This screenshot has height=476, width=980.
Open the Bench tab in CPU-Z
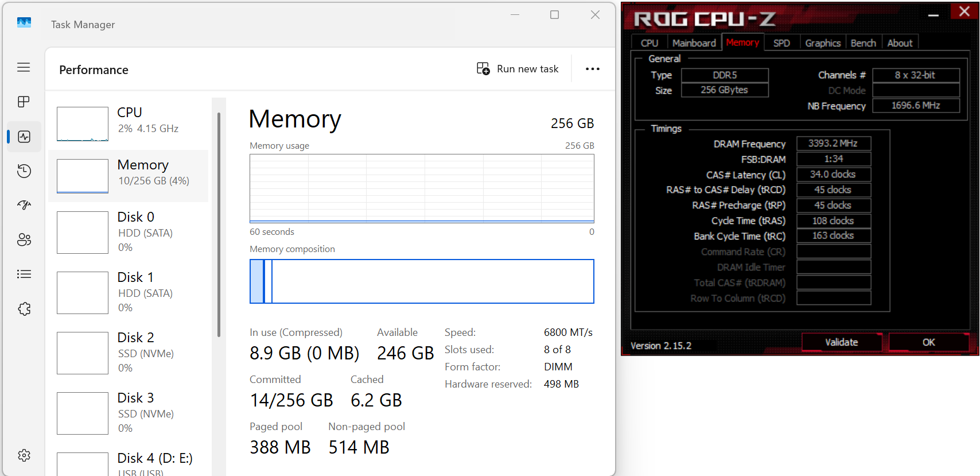[862, 43]
